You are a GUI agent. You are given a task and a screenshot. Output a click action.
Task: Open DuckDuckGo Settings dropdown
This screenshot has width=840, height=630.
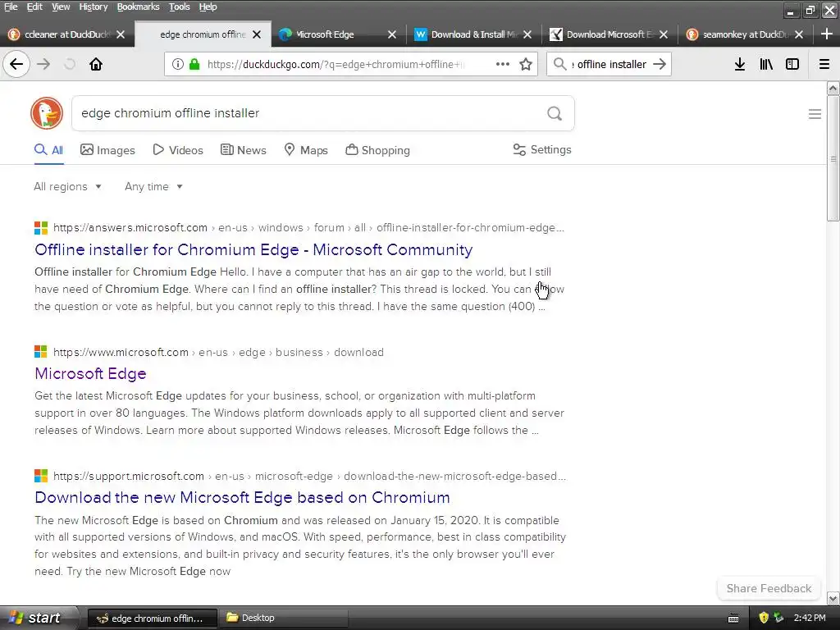pos(542,149)
